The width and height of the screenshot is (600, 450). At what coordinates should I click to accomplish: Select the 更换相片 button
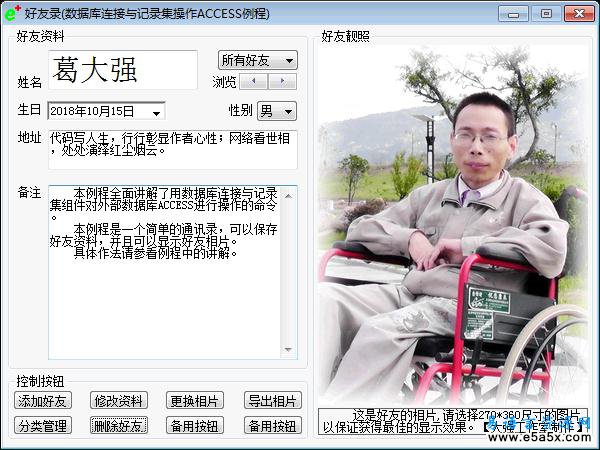(195, 401)
